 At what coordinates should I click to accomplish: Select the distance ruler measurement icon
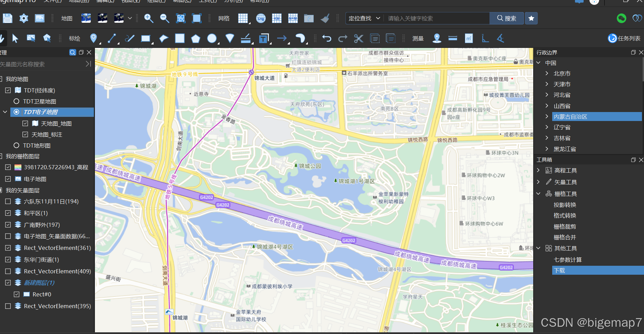pyautogui.click(x=453, y=38)
